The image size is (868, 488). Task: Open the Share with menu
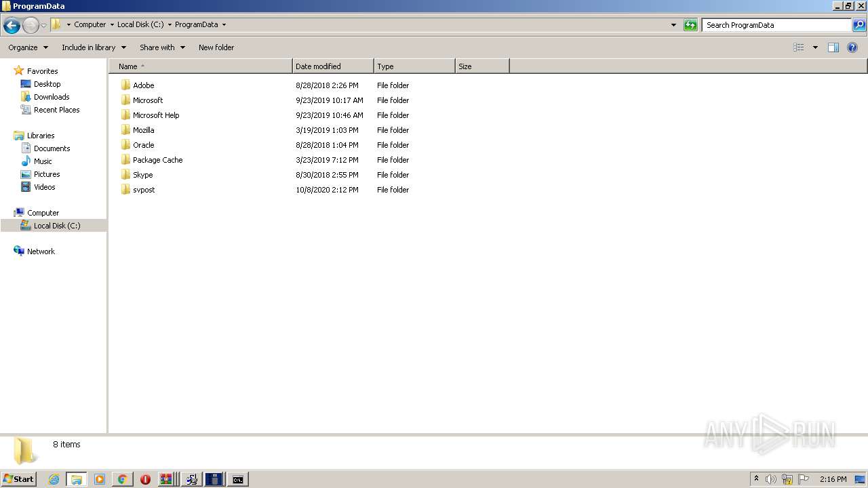162,47
